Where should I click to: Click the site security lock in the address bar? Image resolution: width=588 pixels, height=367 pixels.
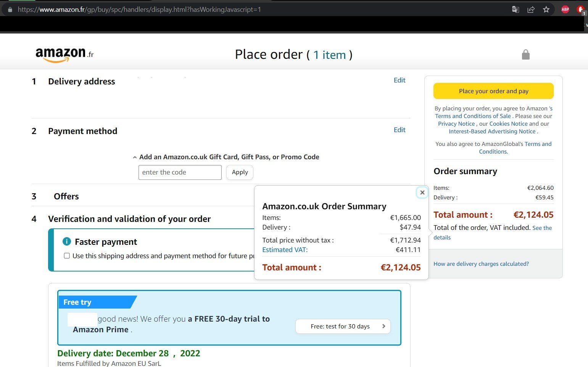tap(10, 10)
